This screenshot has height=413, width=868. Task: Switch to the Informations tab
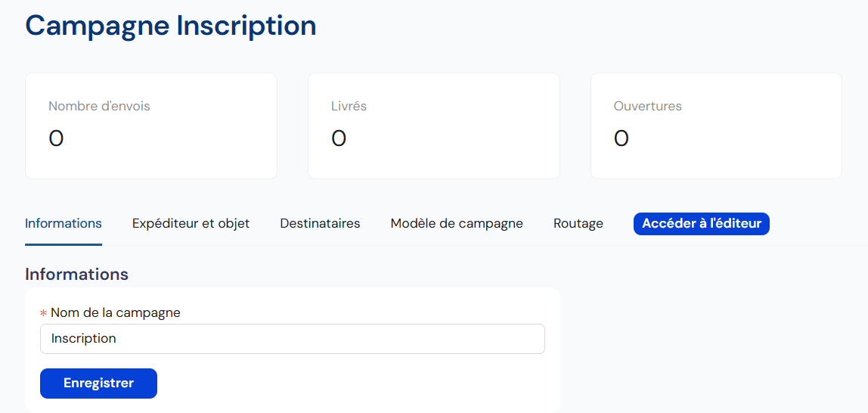(x=64, y=224)
